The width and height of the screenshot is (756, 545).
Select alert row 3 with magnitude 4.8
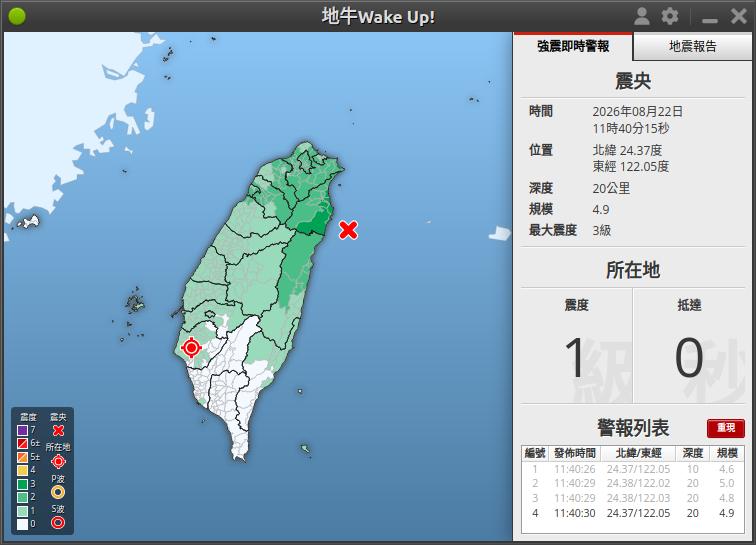point(633,498)
